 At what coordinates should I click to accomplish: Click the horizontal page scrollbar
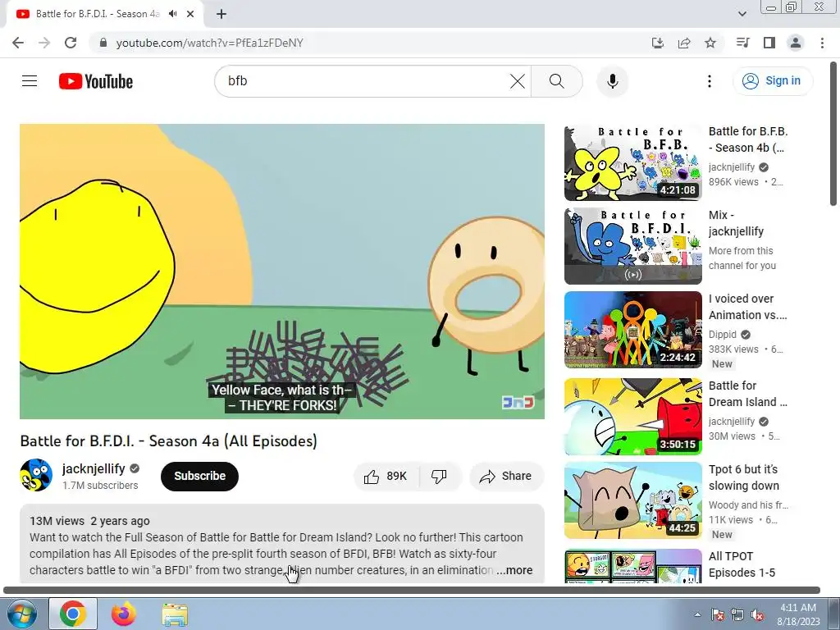coord(412,591)
